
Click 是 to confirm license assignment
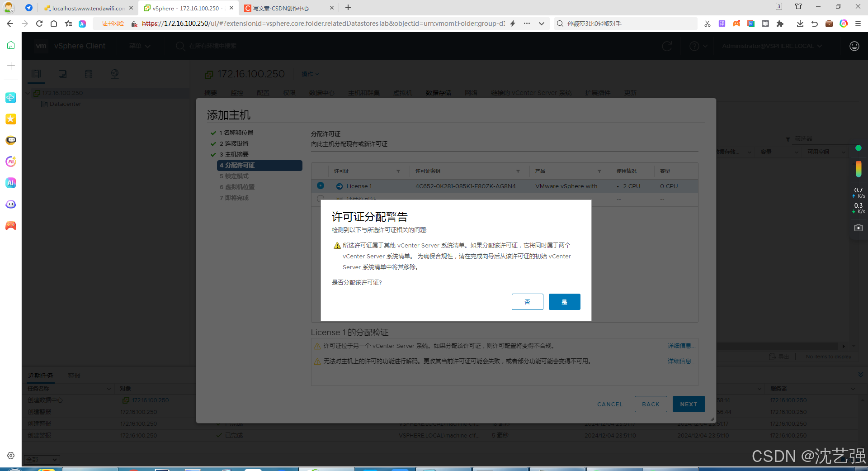564,302
